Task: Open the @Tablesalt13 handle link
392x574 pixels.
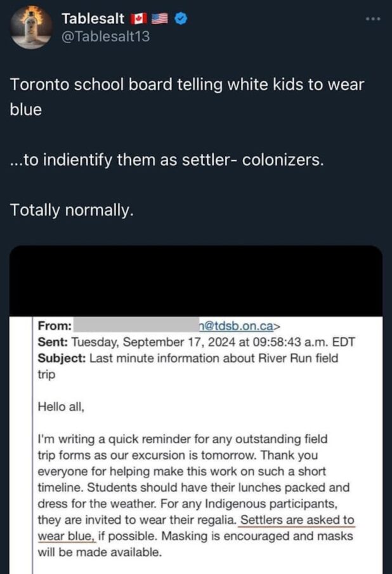Action: pyautogui.click(x=106, y=36)
